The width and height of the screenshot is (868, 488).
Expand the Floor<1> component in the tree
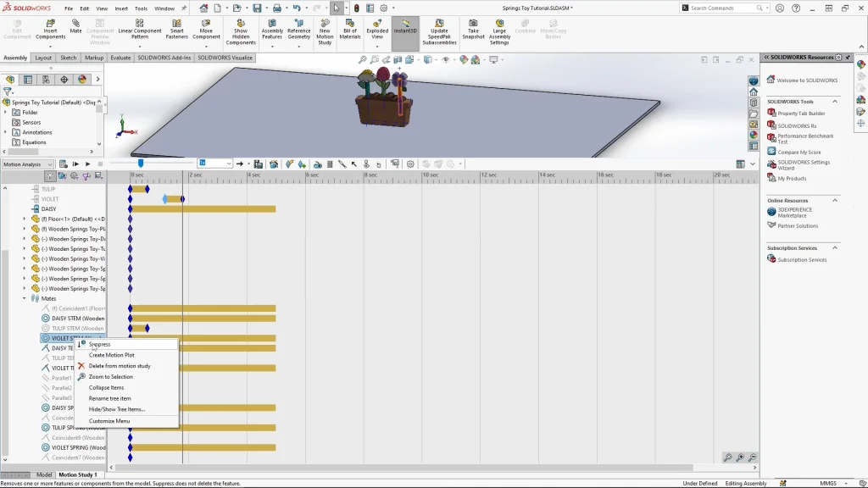25,219
